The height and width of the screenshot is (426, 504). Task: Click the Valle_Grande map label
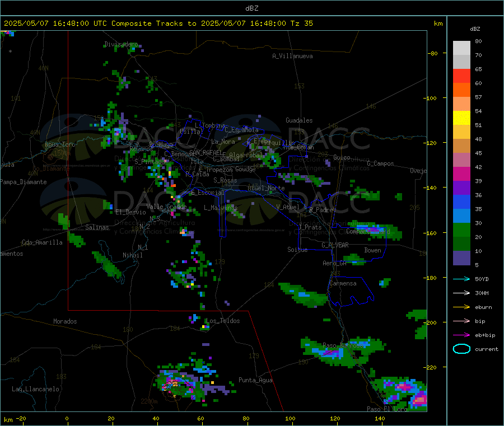click(166, 207)
